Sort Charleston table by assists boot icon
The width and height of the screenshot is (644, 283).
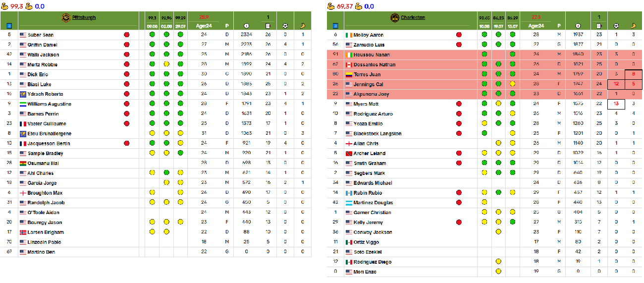tap(633, 26)
